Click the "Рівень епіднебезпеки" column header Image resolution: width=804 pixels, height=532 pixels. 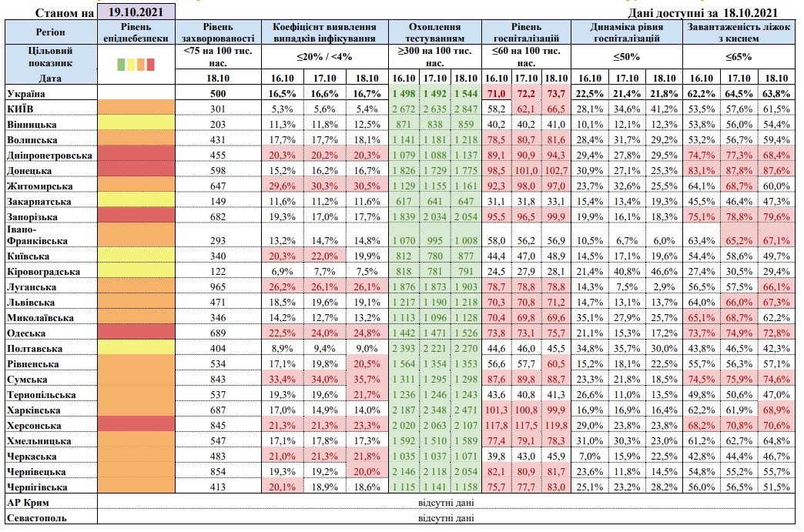click(x=136, y=32)
